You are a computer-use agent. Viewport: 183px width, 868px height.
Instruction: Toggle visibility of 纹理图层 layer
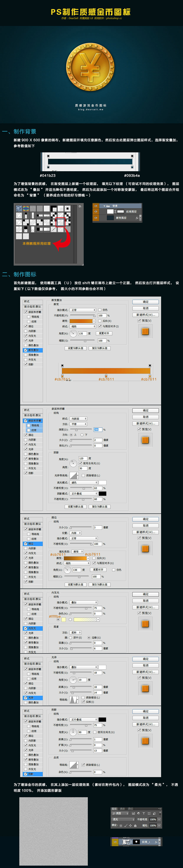click(96, 212)
